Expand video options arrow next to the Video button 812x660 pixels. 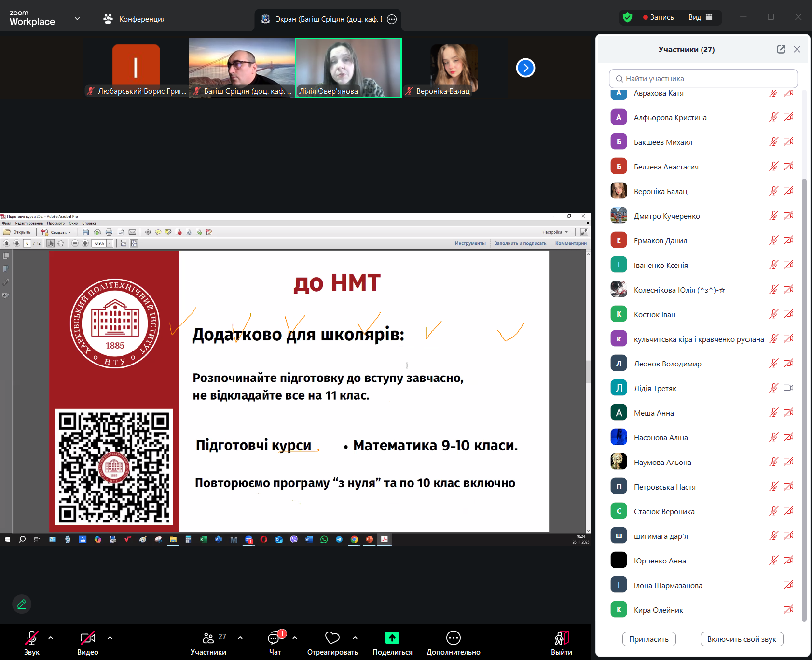click(x=110, y=638)
